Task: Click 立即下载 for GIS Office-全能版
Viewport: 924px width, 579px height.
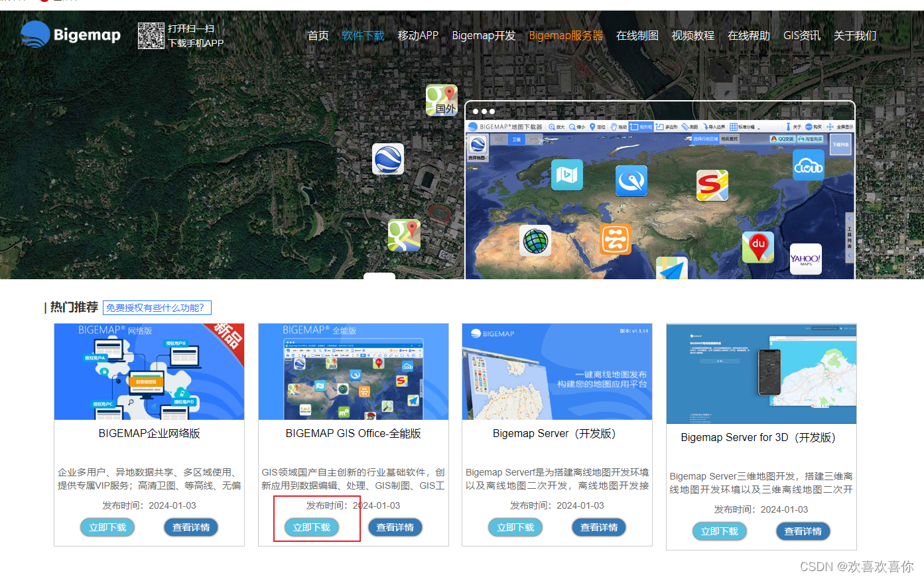Action: point(312,527)
